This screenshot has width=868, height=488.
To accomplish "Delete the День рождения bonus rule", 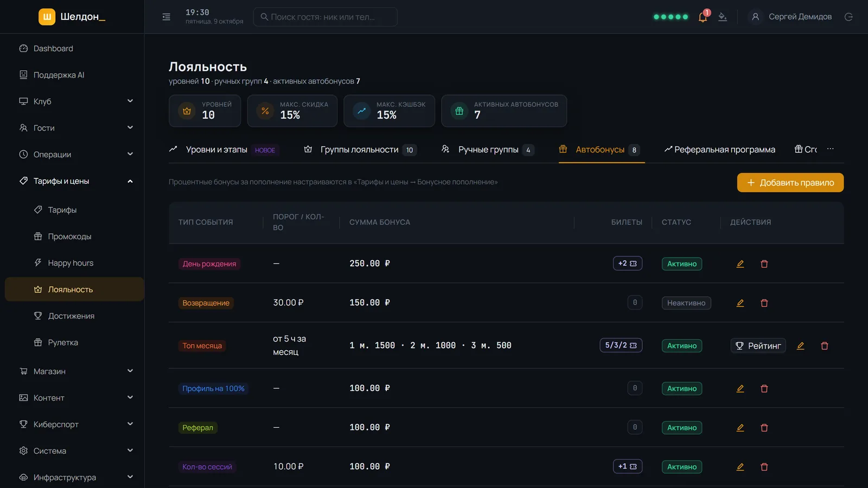I will tap(764, 264).
